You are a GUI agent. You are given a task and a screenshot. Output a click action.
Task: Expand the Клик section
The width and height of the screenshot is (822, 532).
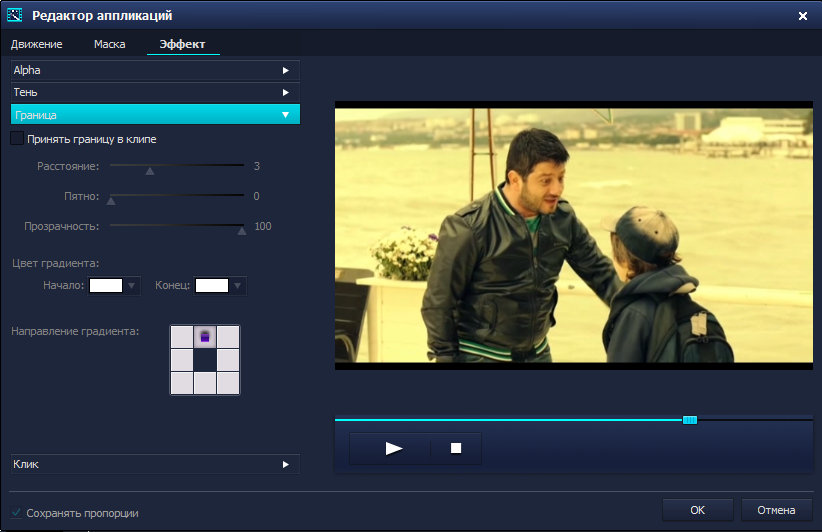155,464
